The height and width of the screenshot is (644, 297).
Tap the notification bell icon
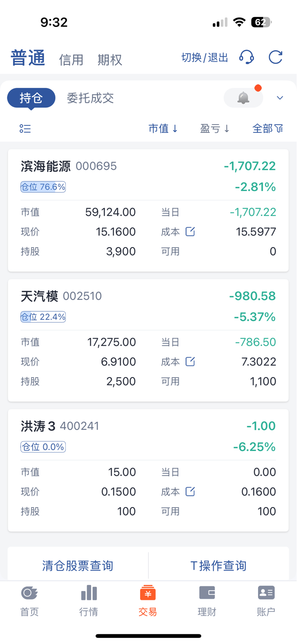click(x=243, y=98)
